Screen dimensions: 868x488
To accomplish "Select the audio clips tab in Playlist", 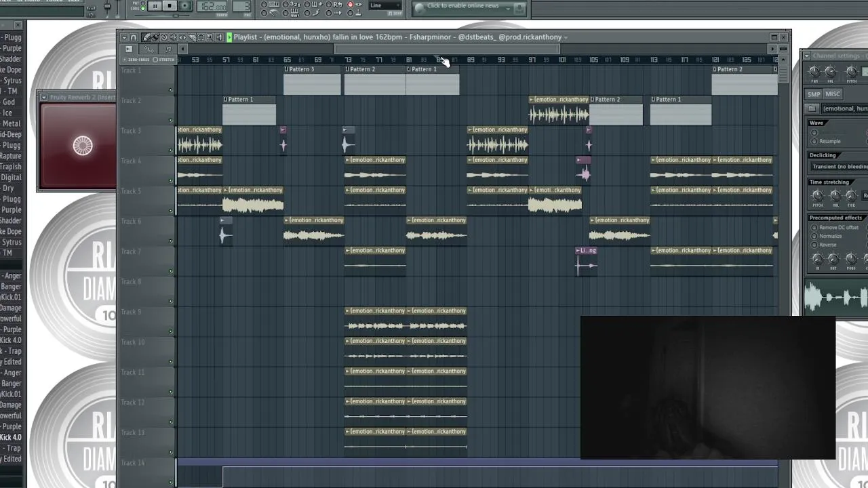I will tap(129, 49).
